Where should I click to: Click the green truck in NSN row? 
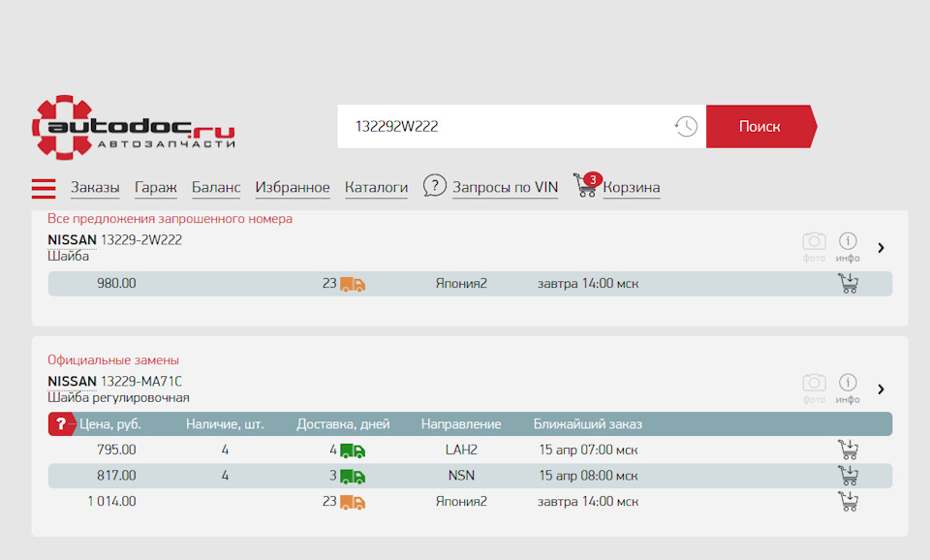tap(353, 477)
